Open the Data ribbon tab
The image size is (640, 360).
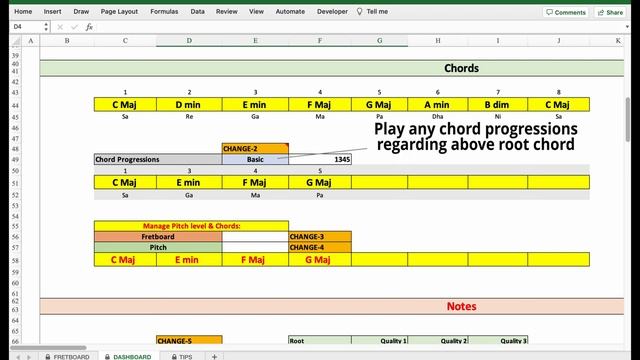pyautogui.click(x=198, y=11)
